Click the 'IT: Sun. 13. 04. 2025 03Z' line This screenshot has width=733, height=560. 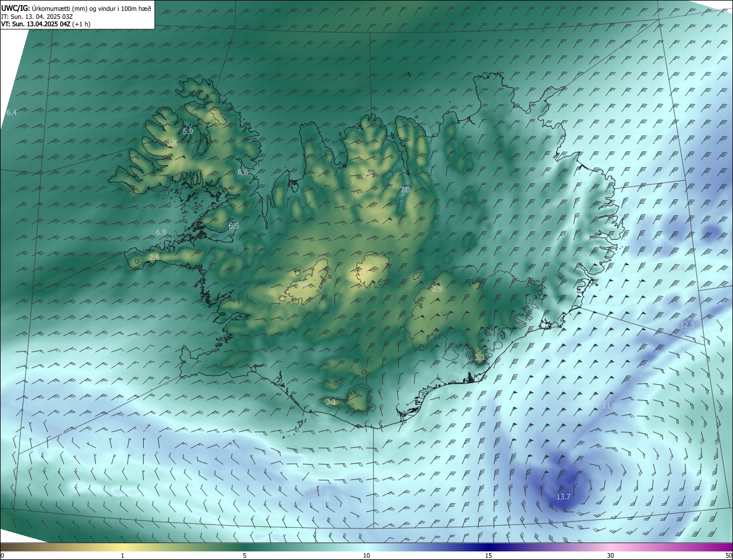click(37, 16)
